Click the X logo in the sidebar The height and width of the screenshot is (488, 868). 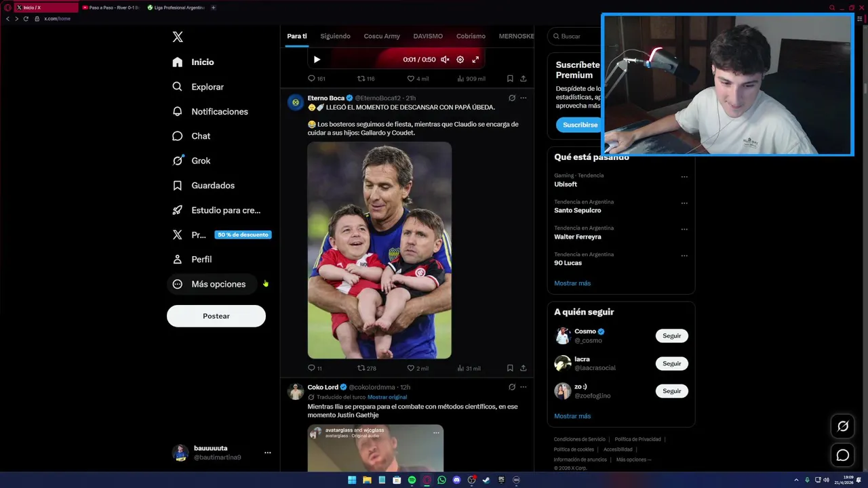tap(178, 37)
